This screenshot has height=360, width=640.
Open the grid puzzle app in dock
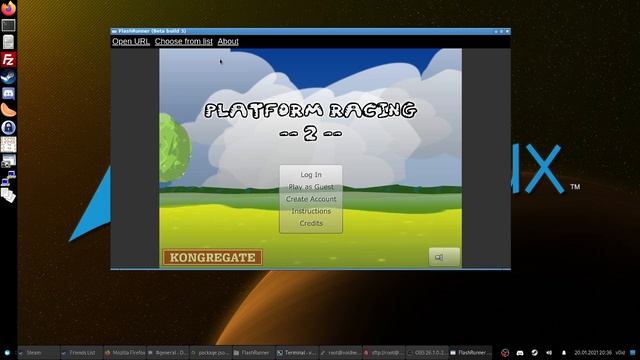click(8, 144)
